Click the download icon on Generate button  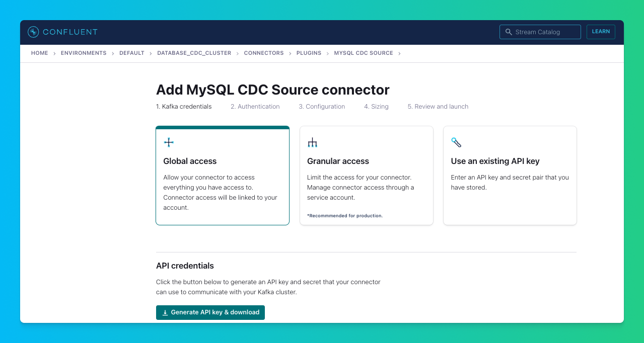click(x=165, y=312)
